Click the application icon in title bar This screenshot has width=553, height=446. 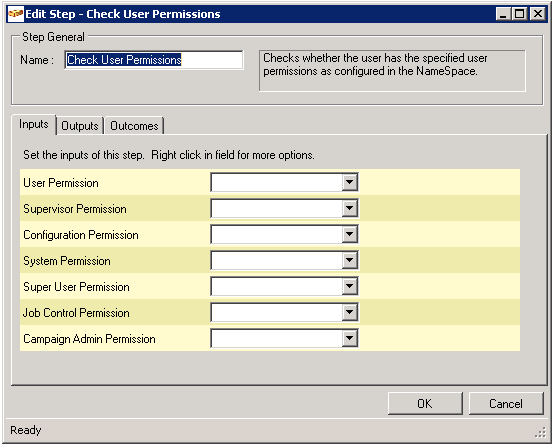click(16, 14)
